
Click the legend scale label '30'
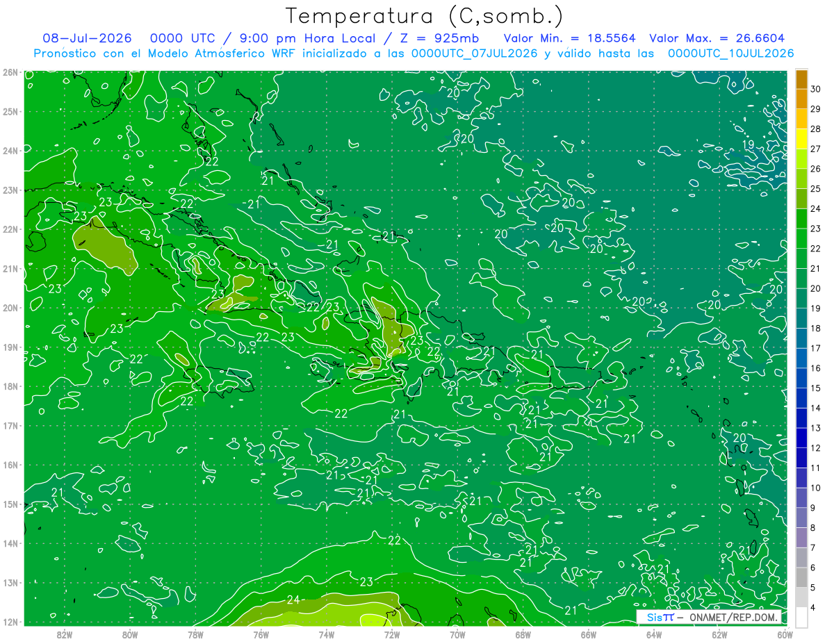point(815,89)
